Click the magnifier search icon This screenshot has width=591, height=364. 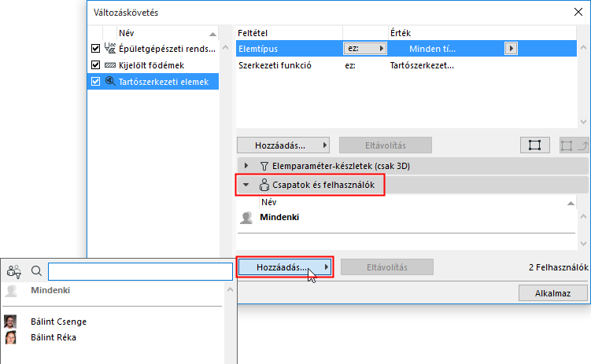[36, 271]
